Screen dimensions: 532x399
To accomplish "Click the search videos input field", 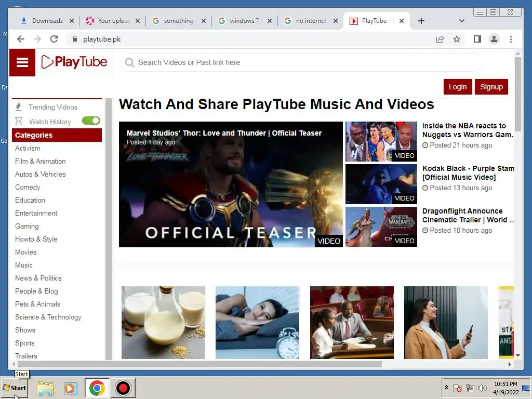I will tap(301, 62).
